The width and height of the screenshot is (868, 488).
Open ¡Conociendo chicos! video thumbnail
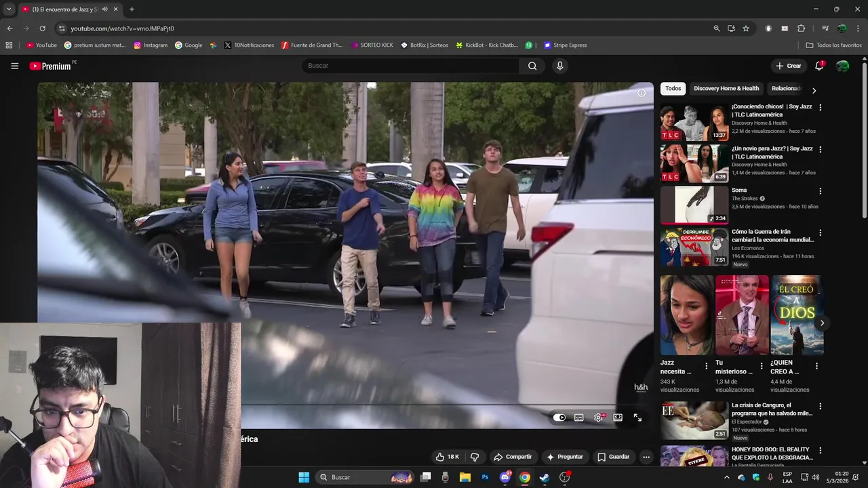[694, 122]
